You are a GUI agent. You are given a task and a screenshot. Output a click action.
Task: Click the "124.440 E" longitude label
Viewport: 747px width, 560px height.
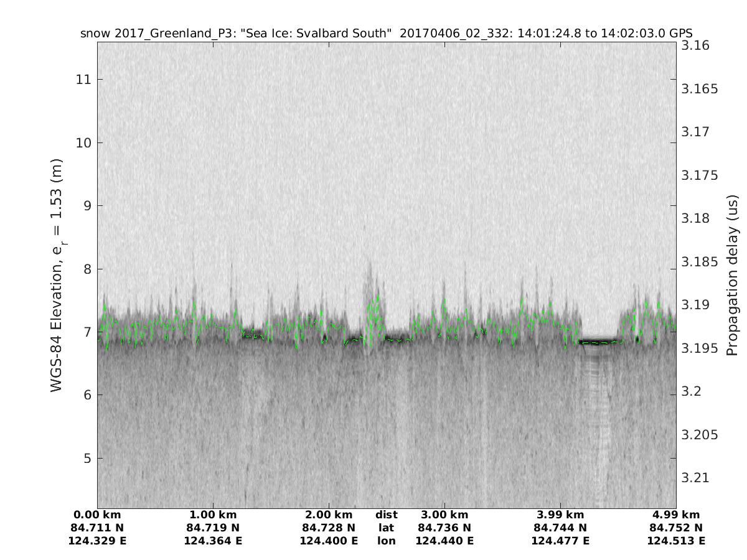(444, 541)
